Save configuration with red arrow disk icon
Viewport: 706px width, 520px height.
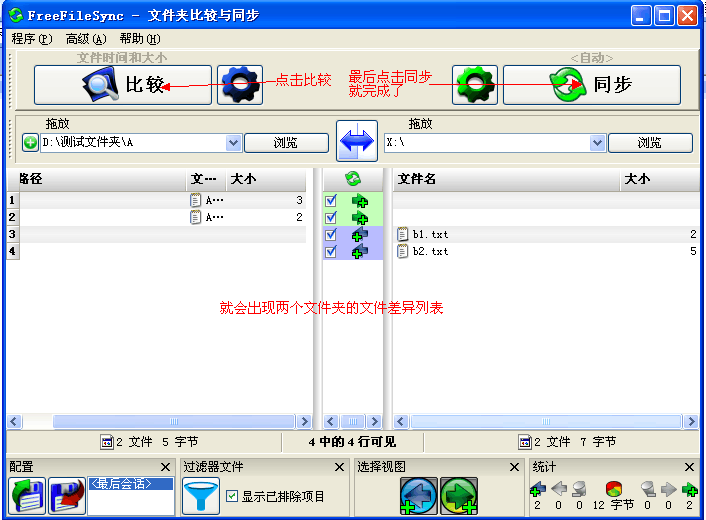click(x=67, y=496)
